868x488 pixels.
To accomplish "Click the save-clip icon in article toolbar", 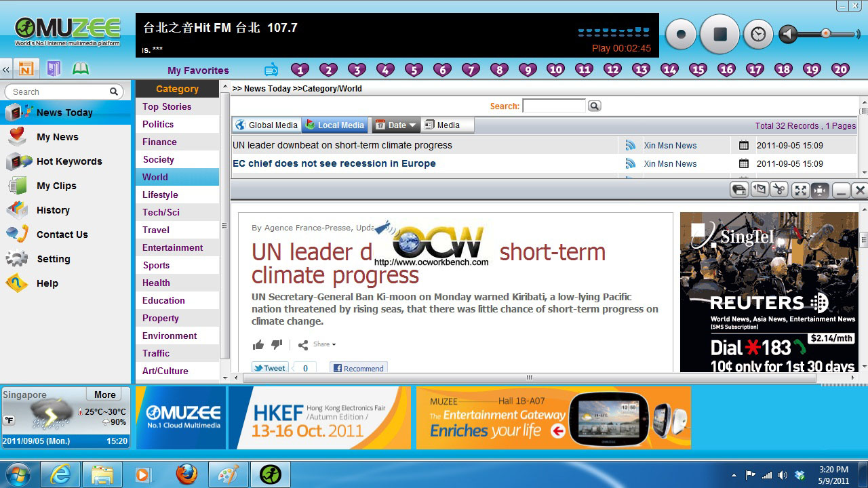I will [x=739, y=190].
